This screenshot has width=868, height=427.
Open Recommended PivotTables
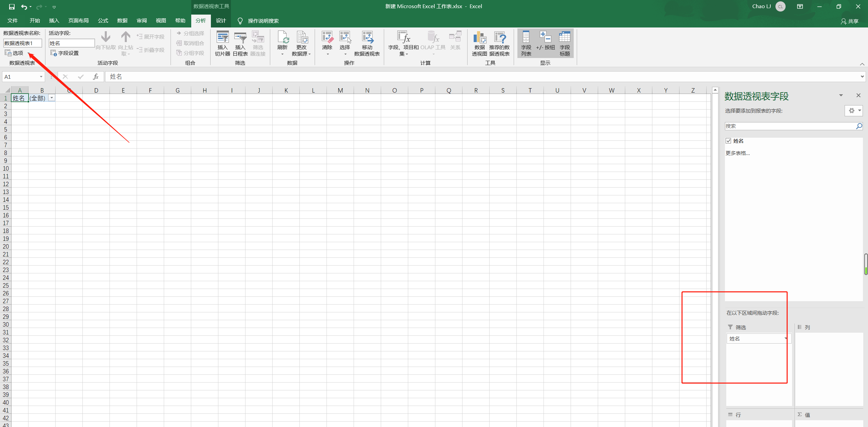(x=499, y=43)
